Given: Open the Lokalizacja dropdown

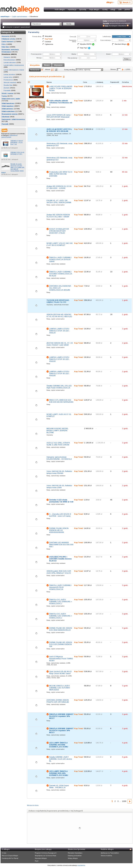Looking at the screenshot, I should point(121,36).
